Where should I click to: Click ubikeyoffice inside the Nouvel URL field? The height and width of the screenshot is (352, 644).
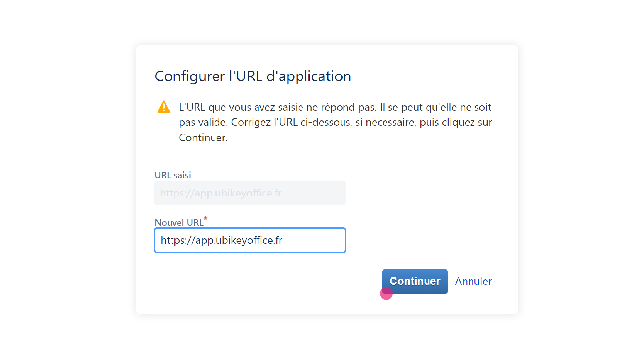246,240
